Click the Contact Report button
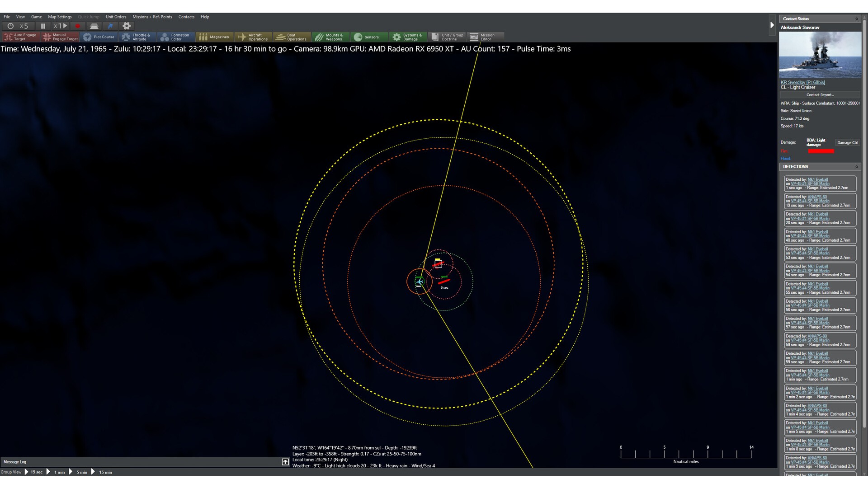868x488 pixels. tap(820, 95)
